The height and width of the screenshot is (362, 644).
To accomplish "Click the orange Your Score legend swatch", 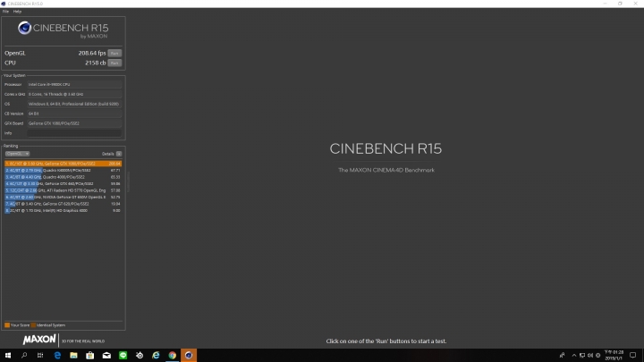I will coord(7,325).
